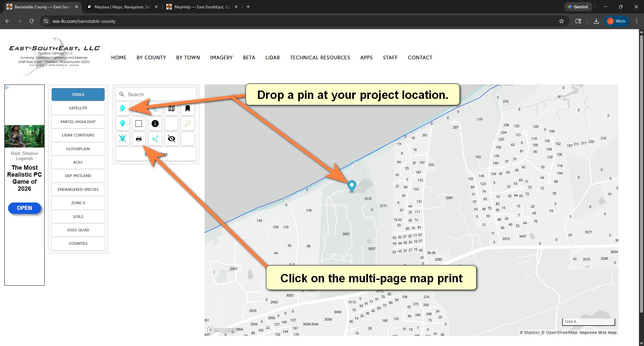
Task: Open the Work profile menu
Action: click(616, 21)
